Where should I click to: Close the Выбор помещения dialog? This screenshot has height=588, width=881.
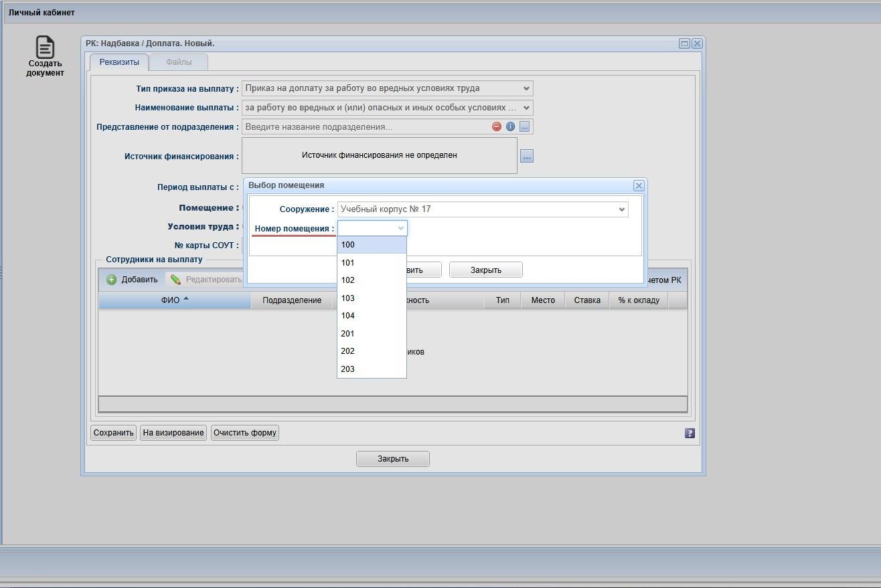639,186
